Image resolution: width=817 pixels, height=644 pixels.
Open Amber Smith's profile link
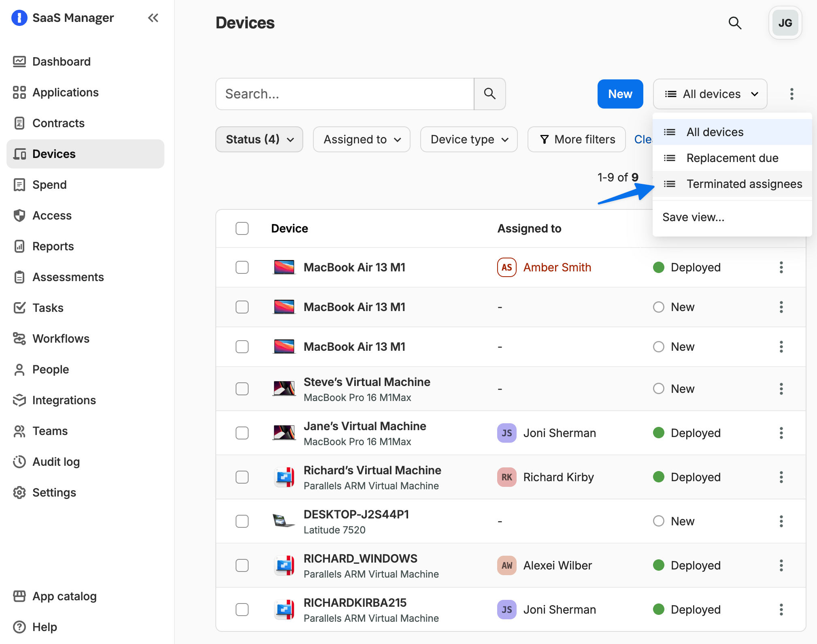(x=557, y=267)
